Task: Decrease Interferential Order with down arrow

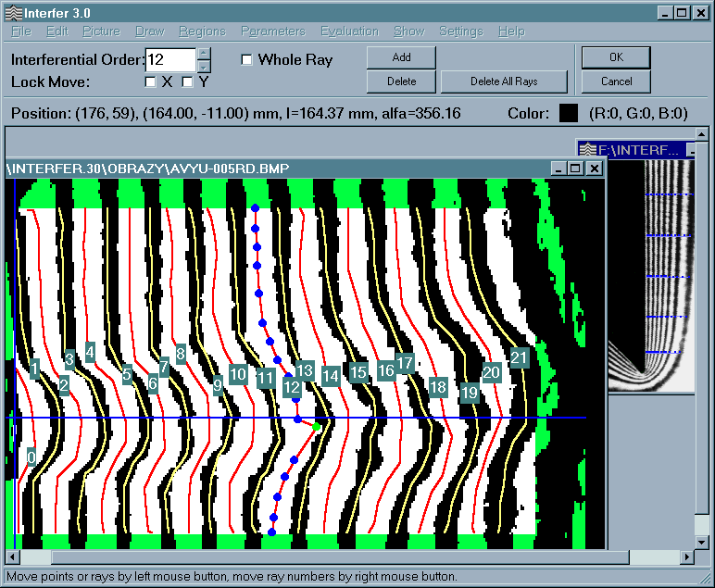Action: [205, 66]
